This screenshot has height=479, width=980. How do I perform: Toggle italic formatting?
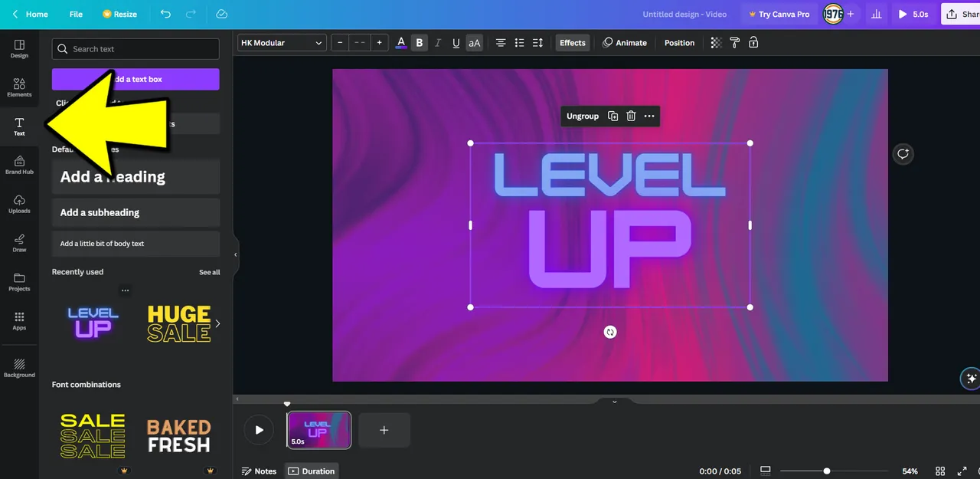(437, 43)
